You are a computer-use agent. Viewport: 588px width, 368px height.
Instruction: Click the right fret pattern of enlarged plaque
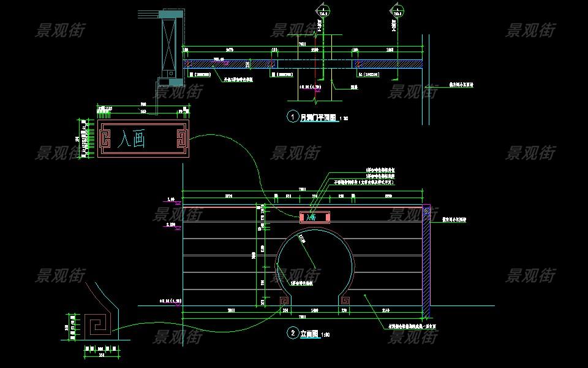(x=179, y=139)
